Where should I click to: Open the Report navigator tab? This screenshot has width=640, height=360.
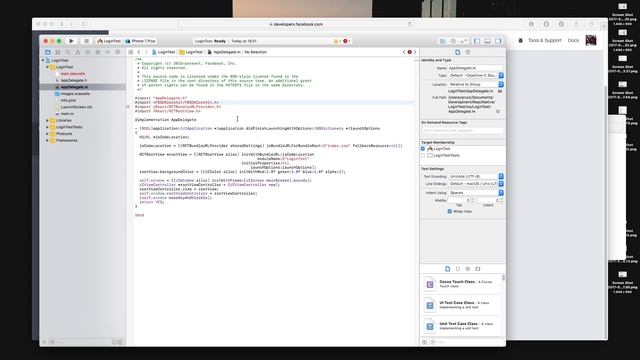click(x=118, y=52)
